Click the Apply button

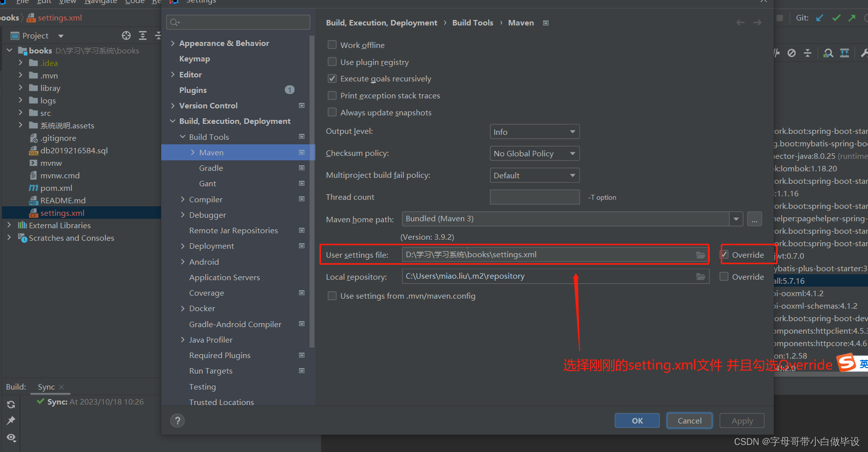(x=742, y=421)
